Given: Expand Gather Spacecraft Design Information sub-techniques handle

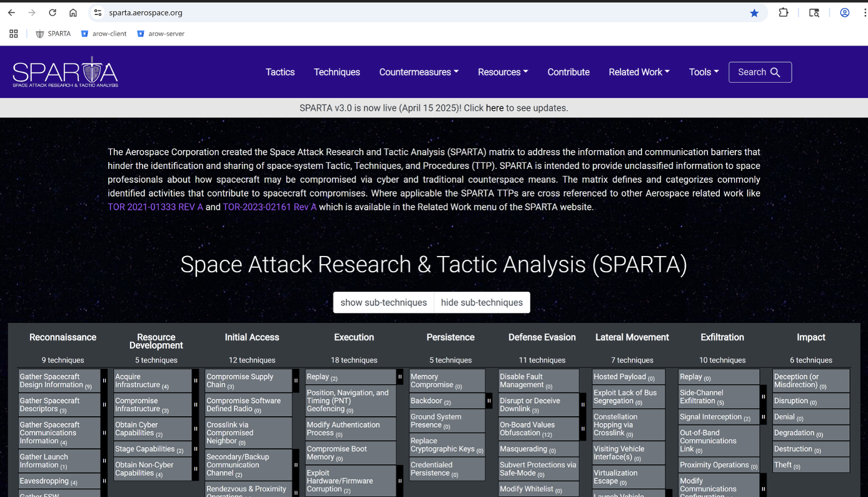Looking at the screenshot, I should click(104, 381).
